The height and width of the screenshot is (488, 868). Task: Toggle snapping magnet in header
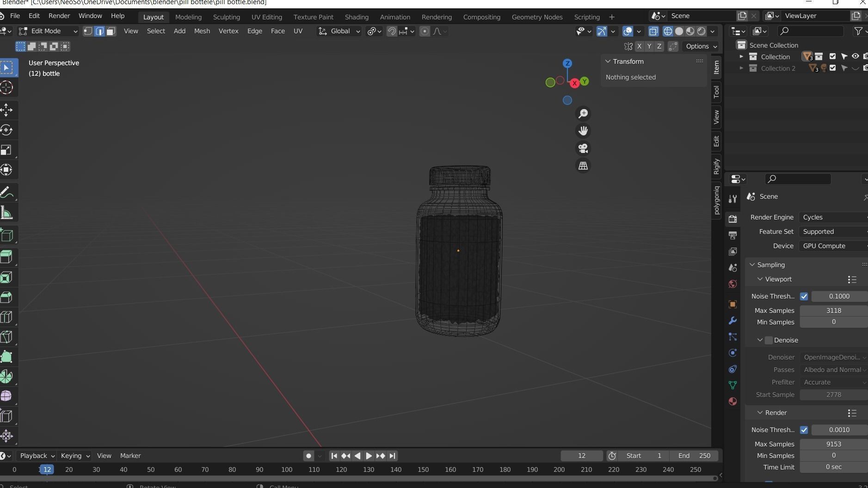point(392,31)
